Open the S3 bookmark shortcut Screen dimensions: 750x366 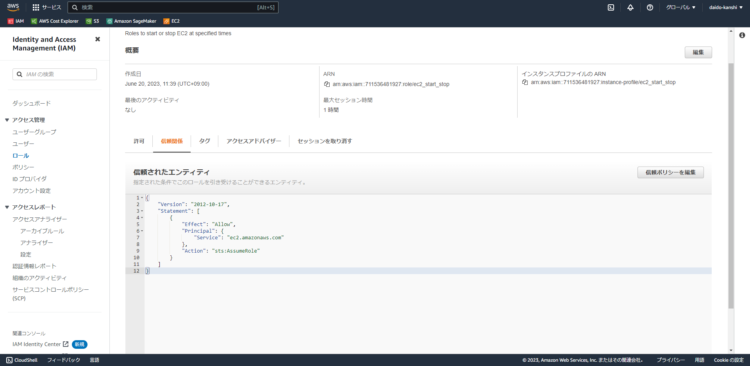coord(93,21)
